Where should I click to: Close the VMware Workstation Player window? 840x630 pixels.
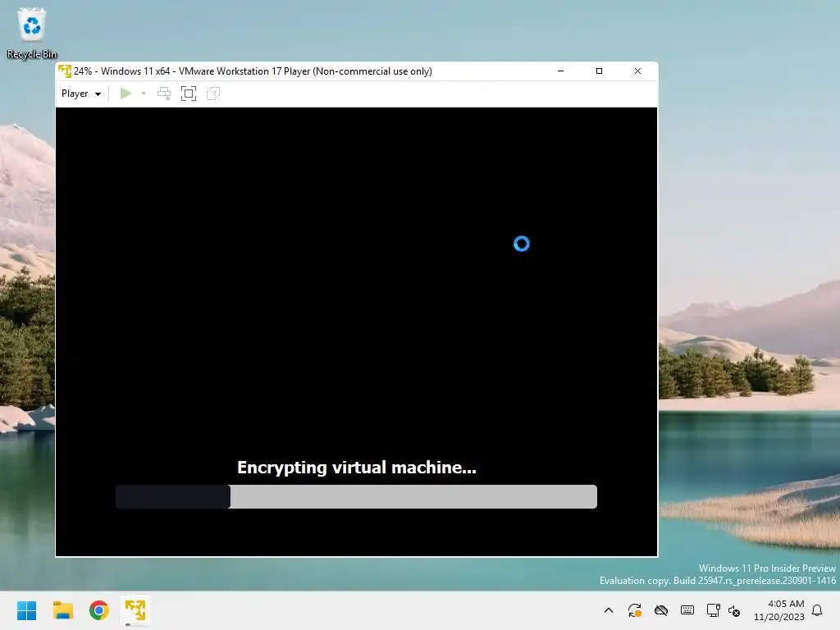[x=637, y=71]
